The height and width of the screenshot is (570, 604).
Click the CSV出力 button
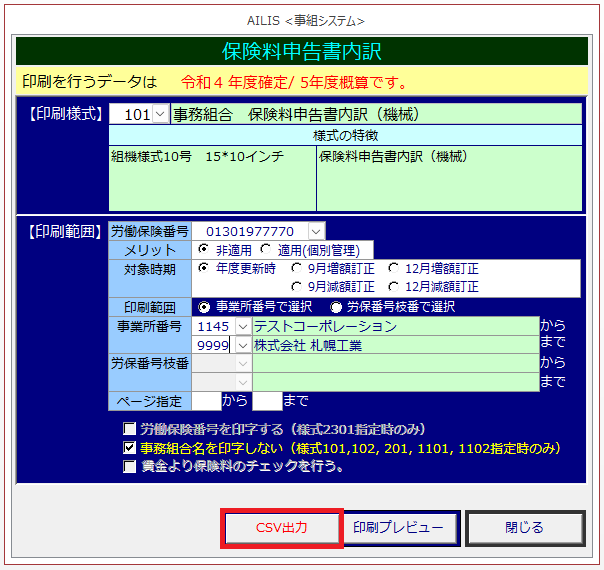pyautogui.click(x=282, y=527)
